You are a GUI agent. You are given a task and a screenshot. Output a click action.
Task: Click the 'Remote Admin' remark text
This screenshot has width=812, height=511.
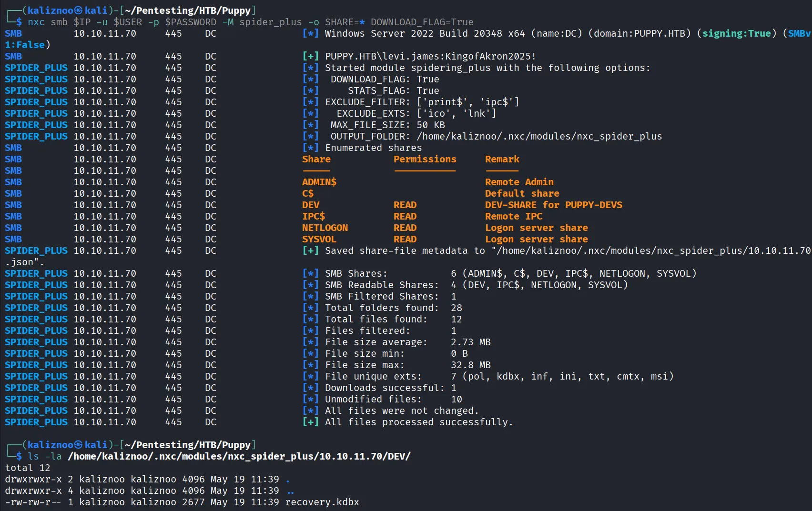(519, 182)
